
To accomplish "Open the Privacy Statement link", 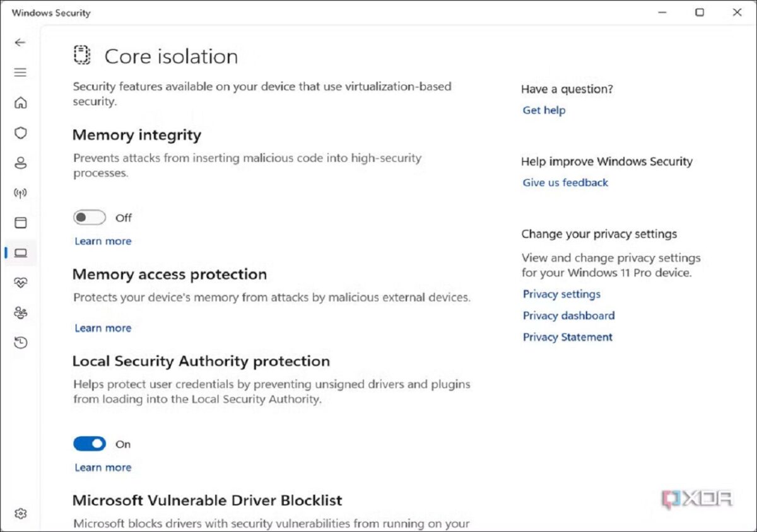I will click(568, 337).
